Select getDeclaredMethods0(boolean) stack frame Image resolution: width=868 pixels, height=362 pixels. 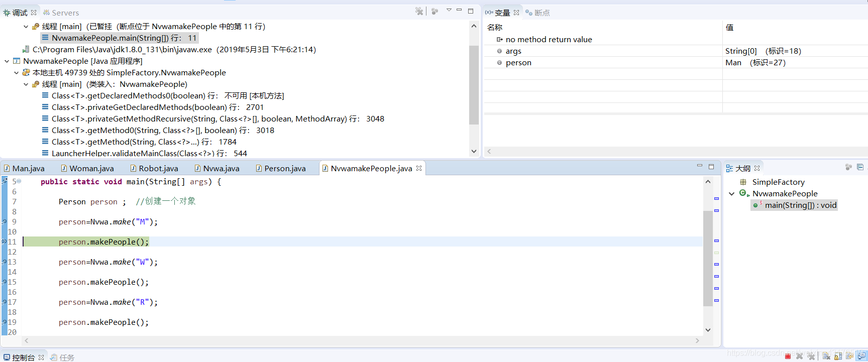click(x=163, y=96)
